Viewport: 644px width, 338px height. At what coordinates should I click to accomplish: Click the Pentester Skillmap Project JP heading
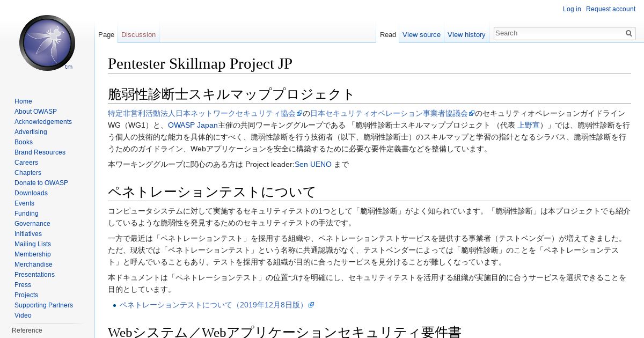(x=200, y=63)
